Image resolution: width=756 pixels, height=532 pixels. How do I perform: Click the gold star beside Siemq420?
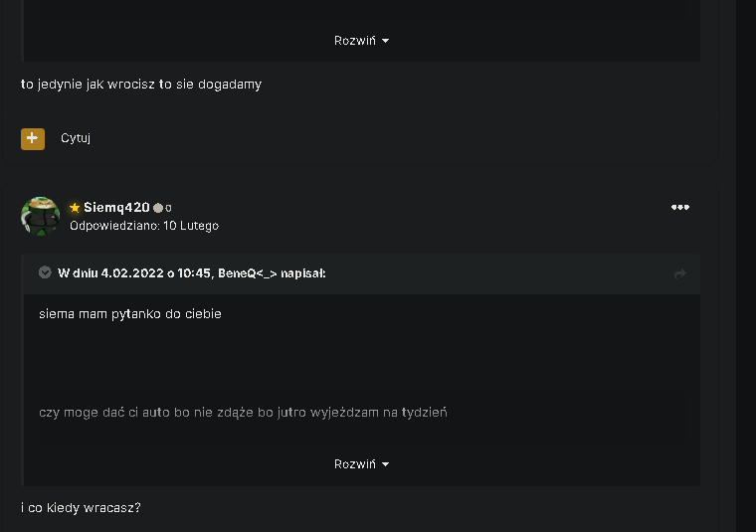pos(75,208)
